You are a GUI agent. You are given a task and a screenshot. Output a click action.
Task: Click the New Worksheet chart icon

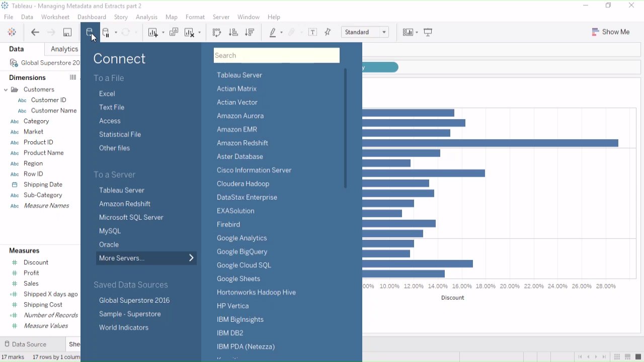[x=153, y=33]
